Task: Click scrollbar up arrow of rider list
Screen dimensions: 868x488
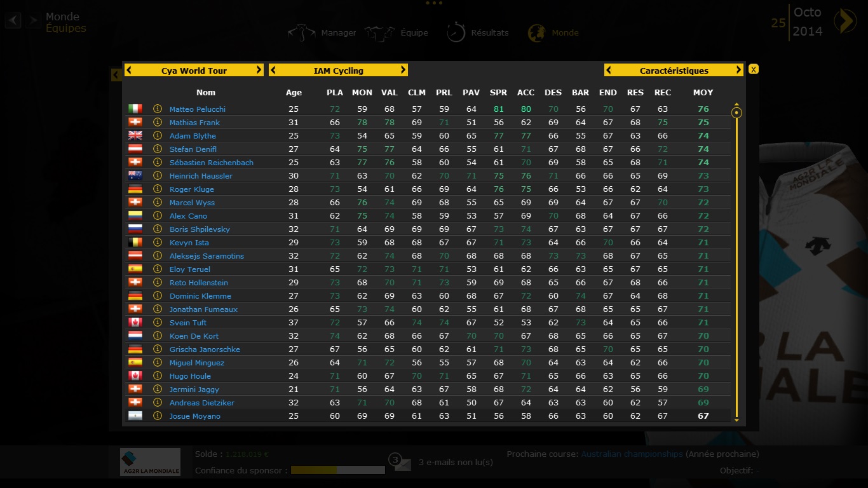Action: [x=736, y=104]
